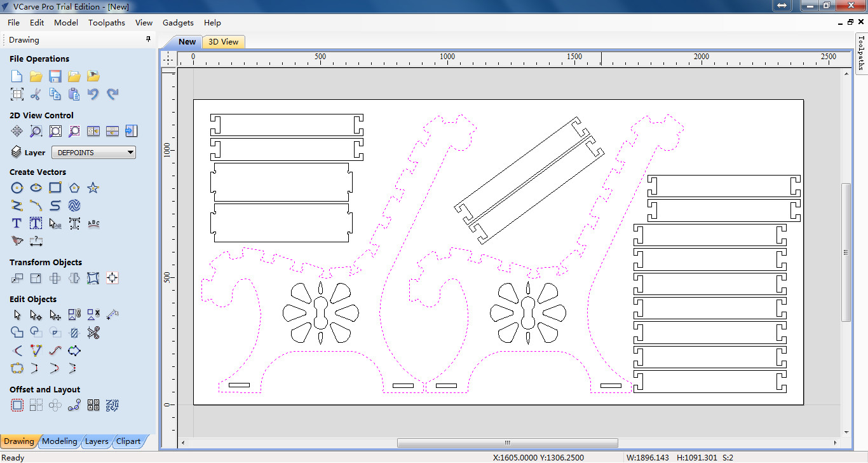868x463 pixels.
Task: Switch to the Modeling tab
Action: coord(60,441)
